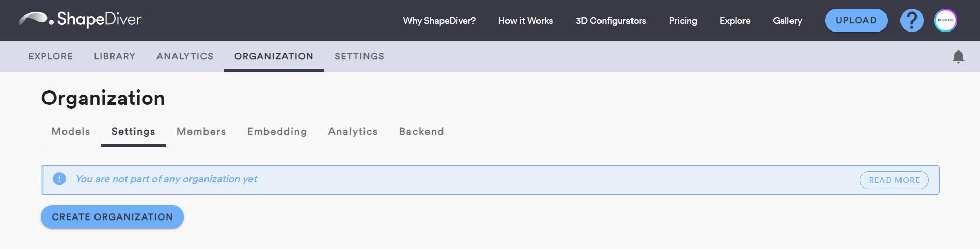The width and height of the screenshot is (980, 249).
Task: Navigate to Pricing page
Action: 683,21
